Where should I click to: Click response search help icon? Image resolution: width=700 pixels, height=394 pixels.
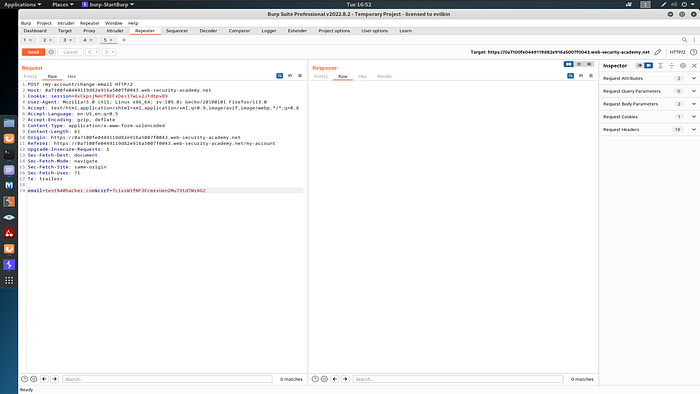pos(315,379)
